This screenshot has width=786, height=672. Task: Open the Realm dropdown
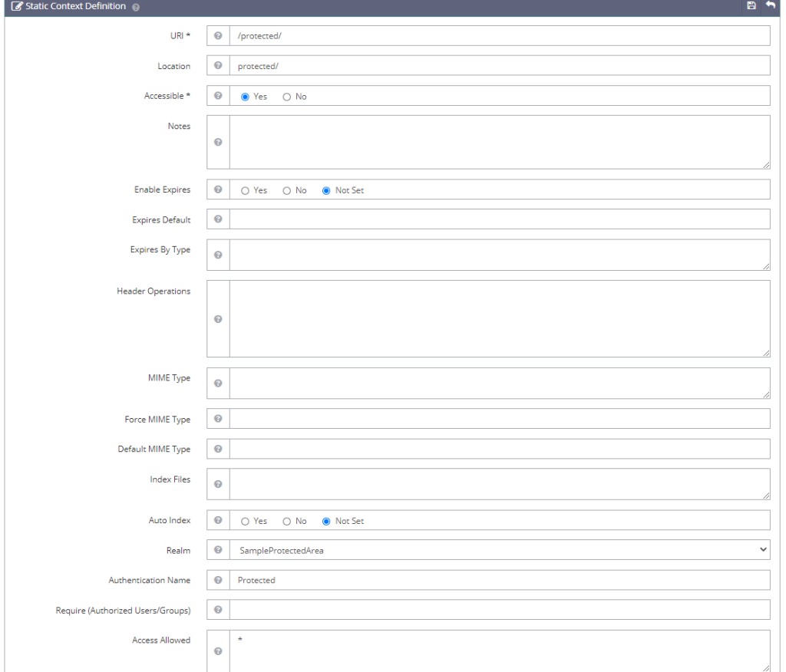pyautogui.click(x=499, y=550)
